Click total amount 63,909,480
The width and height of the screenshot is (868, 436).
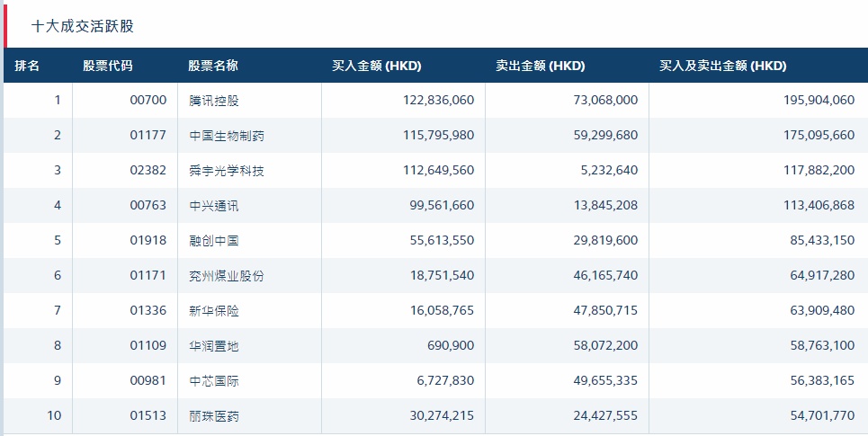823,310
